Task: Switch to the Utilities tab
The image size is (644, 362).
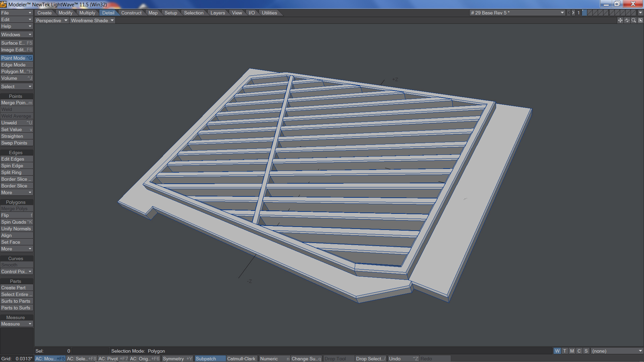Action: coord(269,13)
